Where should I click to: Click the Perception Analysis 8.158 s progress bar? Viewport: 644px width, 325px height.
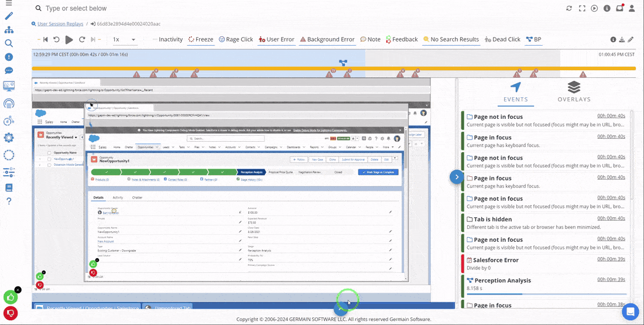tap(546, 294)
